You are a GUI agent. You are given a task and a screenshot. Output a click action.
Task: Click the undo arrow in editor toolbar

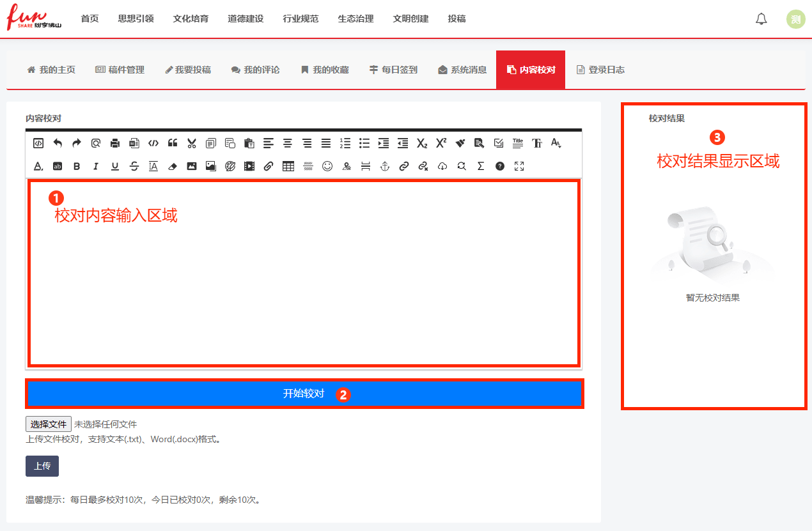click(x=58, y=143)
